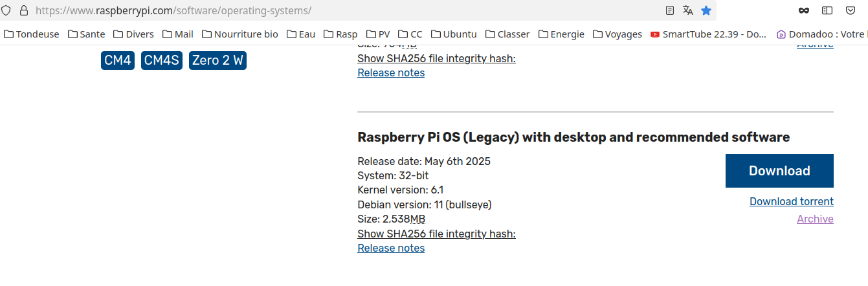Click the blue Download button
868x286 pixels.
pos(779,171)
